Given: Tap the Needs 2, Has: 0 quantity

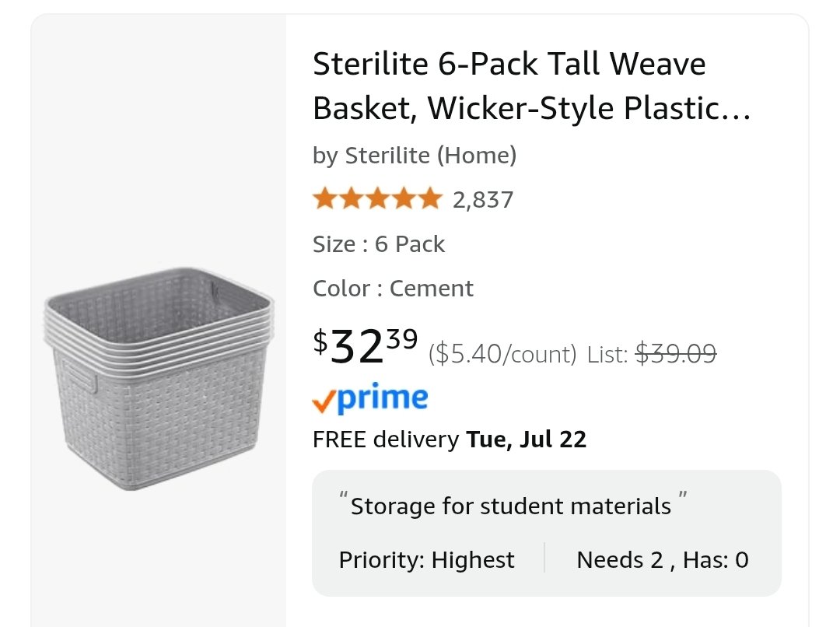Looking at the screenshot, I should coord(663,560).
